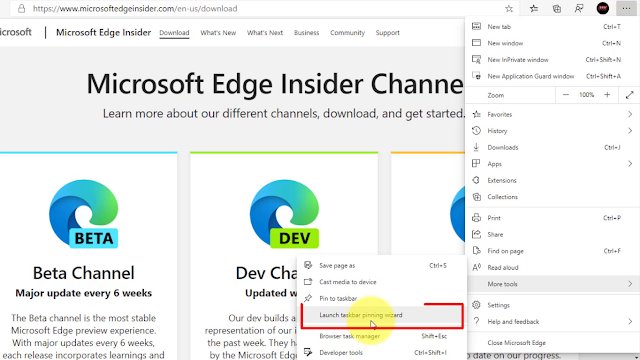640x360 pixels.
Task: Open the Business nav link
Action: point(307,33)
